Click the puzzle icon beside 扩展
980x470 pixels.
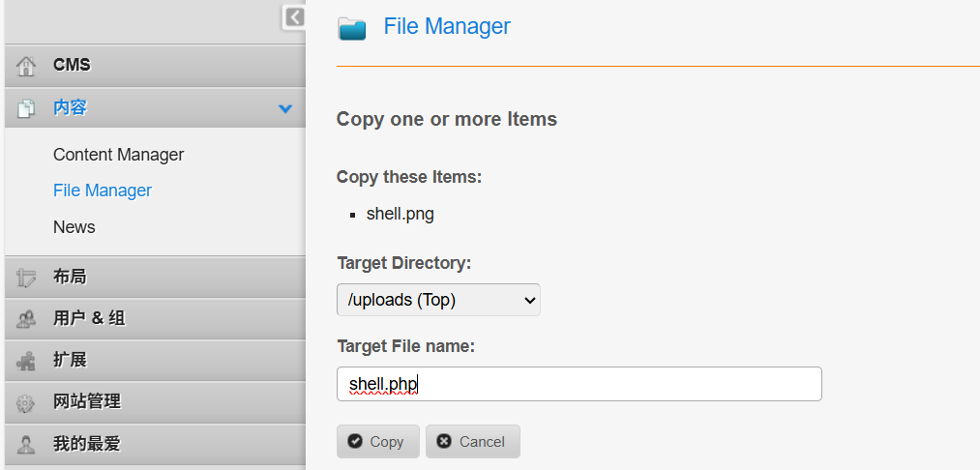tap(27, 361)
